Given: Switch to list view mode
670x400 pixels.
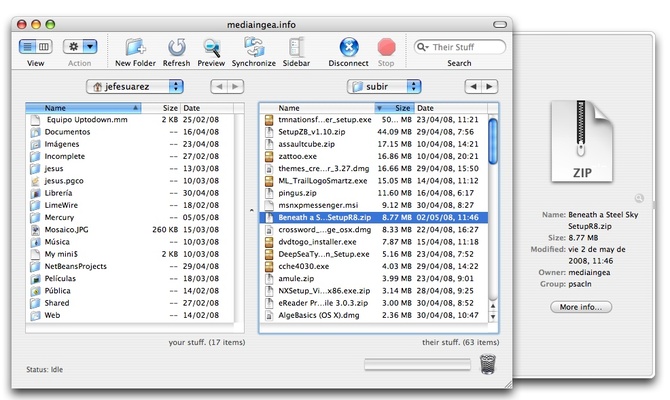Looking at the screenshot, I should (27, 47).
